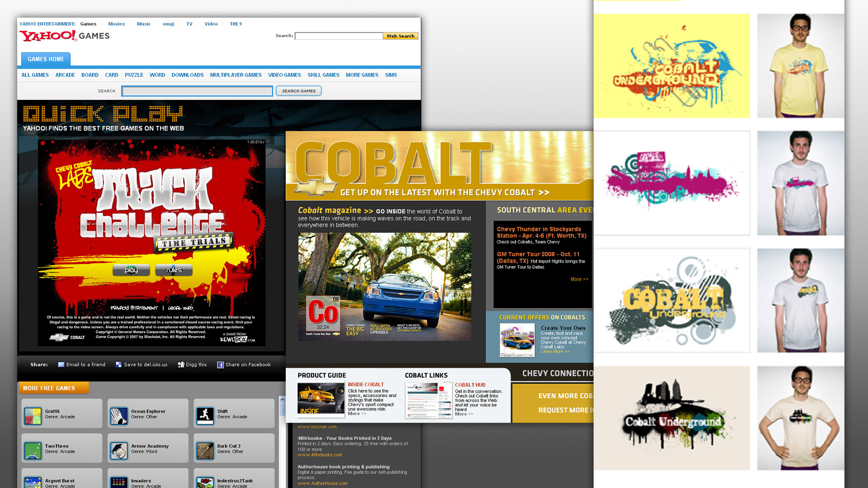Click the REQUEST MORE INFO link
This screenshot has height=488, width=868.
tap(565, 410)
